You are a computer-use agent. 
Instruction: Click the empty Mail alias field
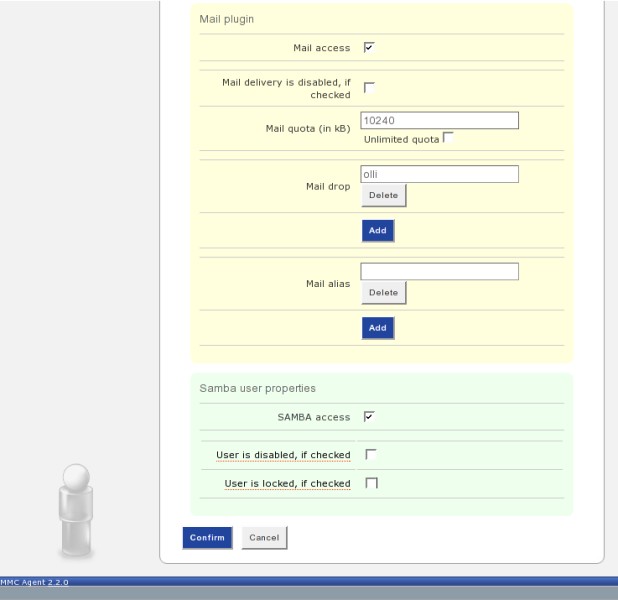(x=439, y=271)
